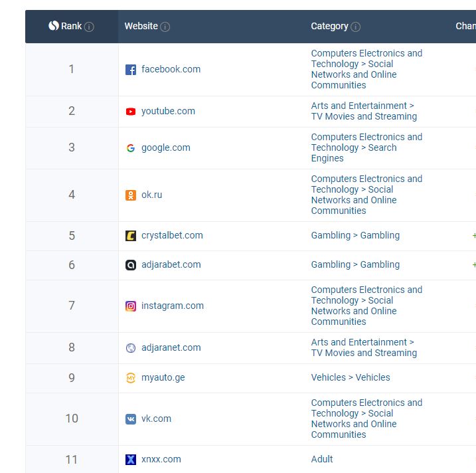Click the ok.ru favicon
Viewport: 476px width, 473px height.
point(131,195)
